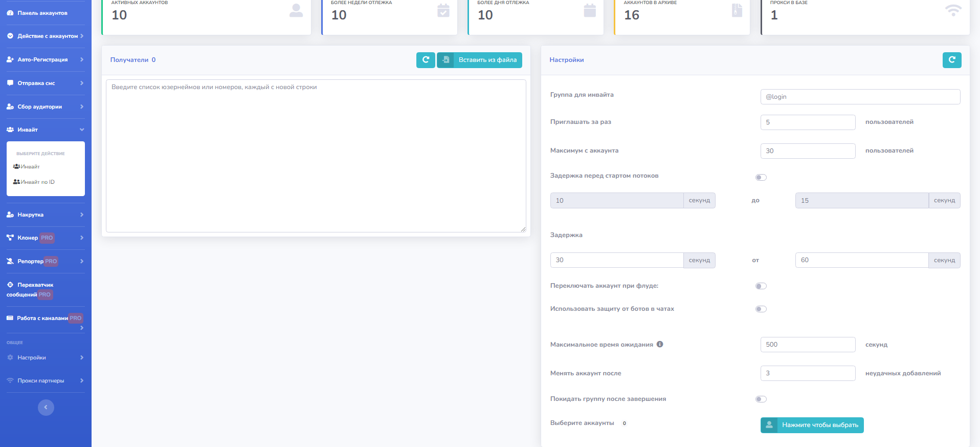Expand Действие с аккаунтом submenu chevron

tap(82, 36)
